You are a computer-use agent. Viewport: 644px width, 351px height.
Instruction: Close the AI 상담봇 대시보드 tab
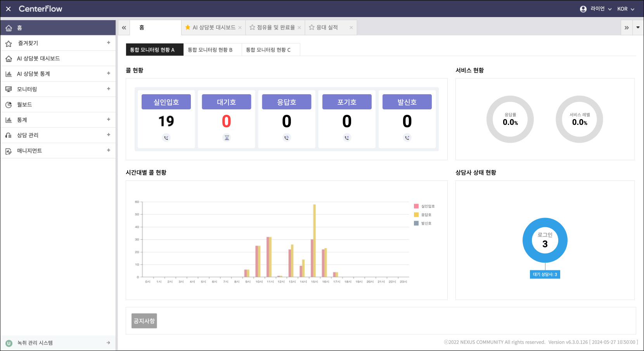coord(240,28)
